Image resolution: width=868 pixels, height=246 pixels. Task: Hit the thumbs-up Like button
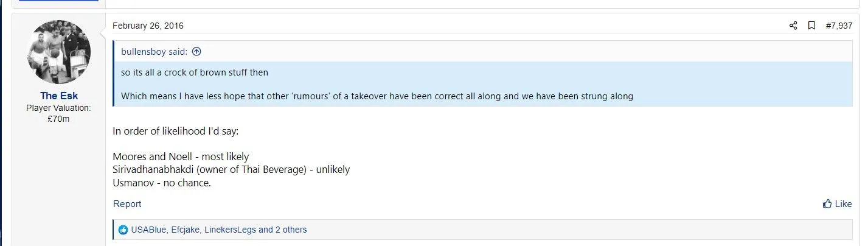click(x=837, y=204)
